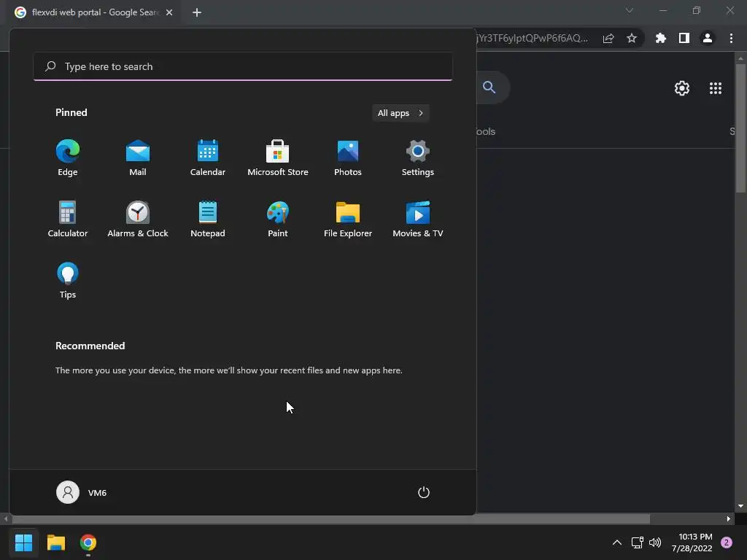Launch Notepad from pinned apps
Image resolution: width=747 pixels, height=560 pixels.
click(208, 219)
